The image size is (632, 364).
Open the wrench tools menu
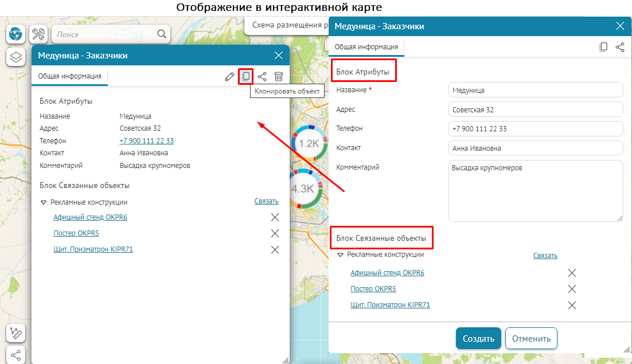pos(39,34)
